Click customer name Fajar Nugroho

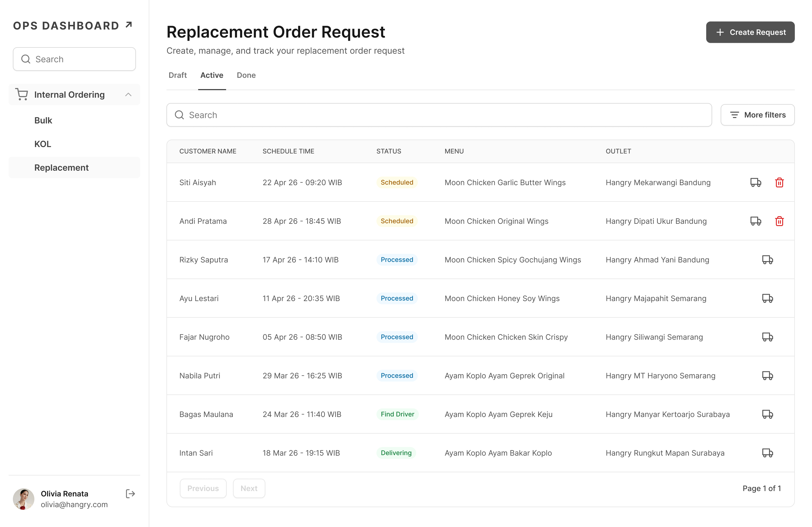point(204,337)
